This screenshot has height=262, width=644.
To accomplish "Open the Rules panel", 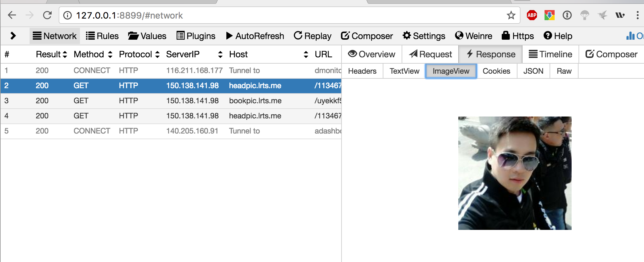I will pyautogui.click(x=102, y=36).
